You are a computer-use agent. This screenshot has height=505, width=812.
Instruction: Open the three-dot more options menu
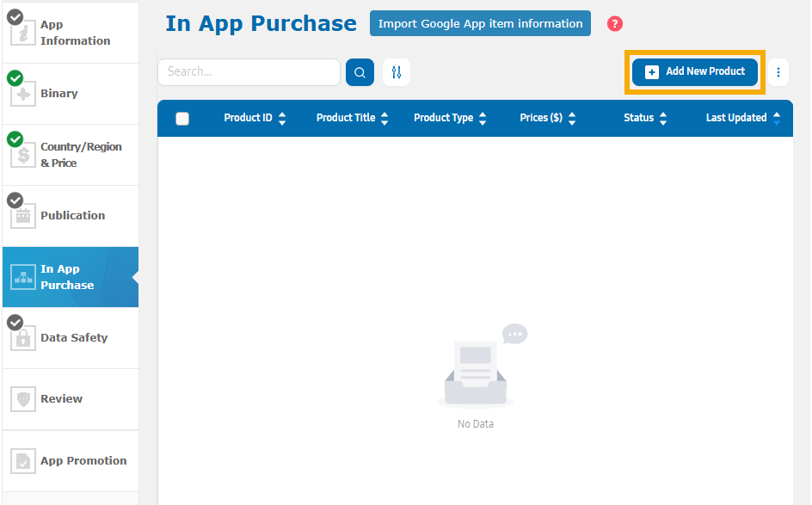(x=778, y=72)
